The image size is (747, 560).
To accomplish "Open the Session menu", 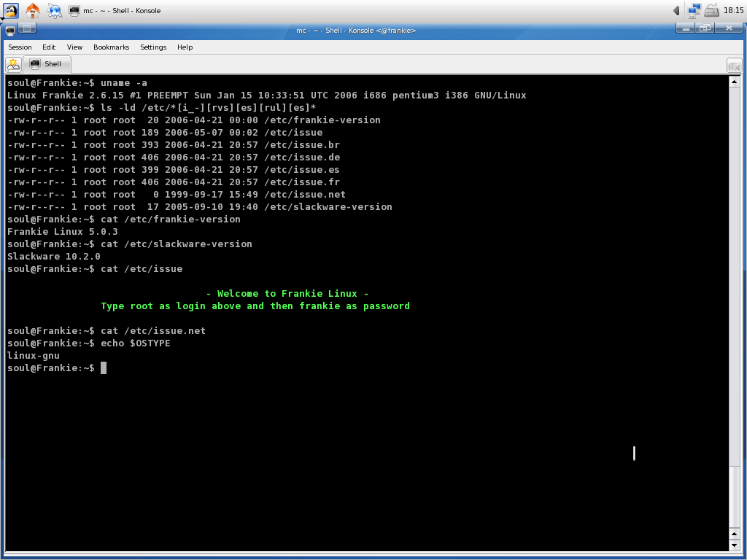I will pos(20,47).
